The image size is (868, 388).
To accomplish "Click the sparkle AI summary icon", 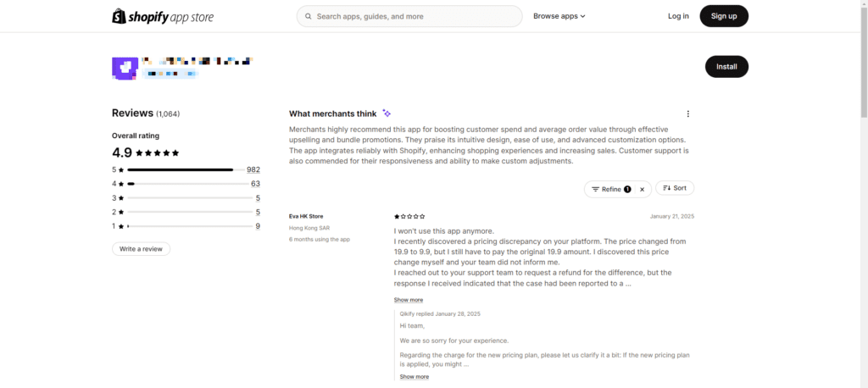I will point(387,114).
